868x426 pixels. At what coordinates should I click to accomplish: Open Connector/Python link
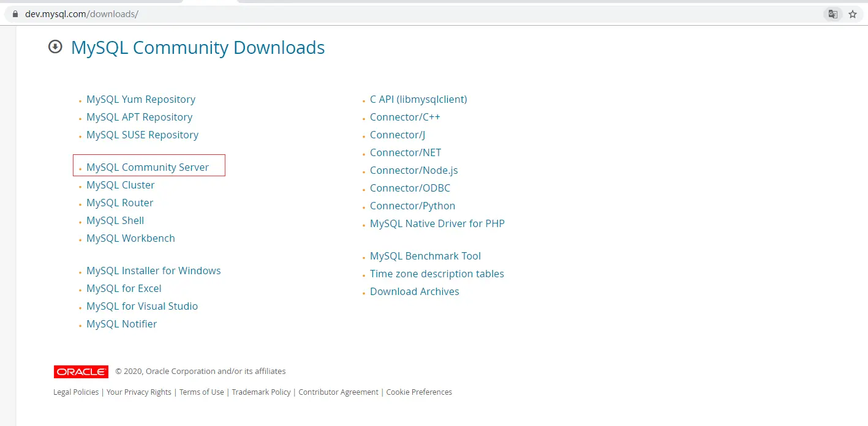click(x=412, y=206)
